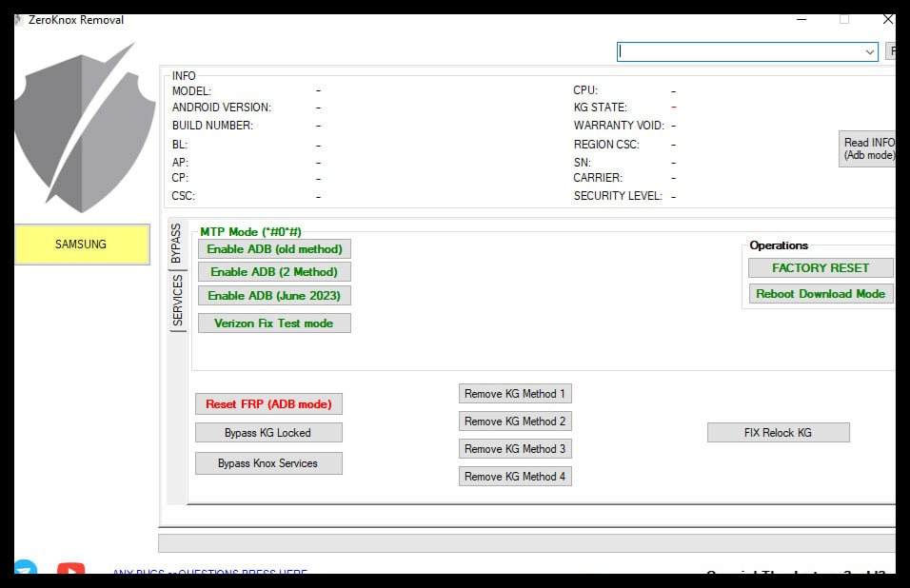Click the Operations group heading
The image size is (910, 588).
[x=779, y=245]
